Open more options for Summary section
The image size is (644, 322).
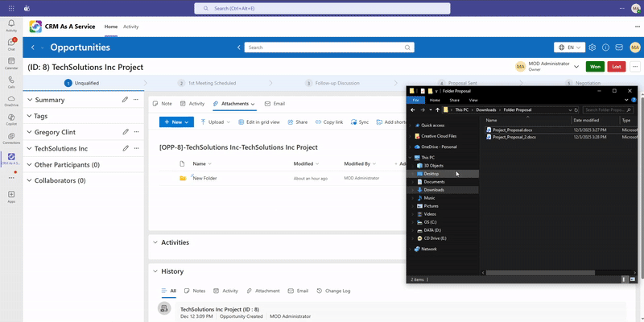tap(135, 99)
